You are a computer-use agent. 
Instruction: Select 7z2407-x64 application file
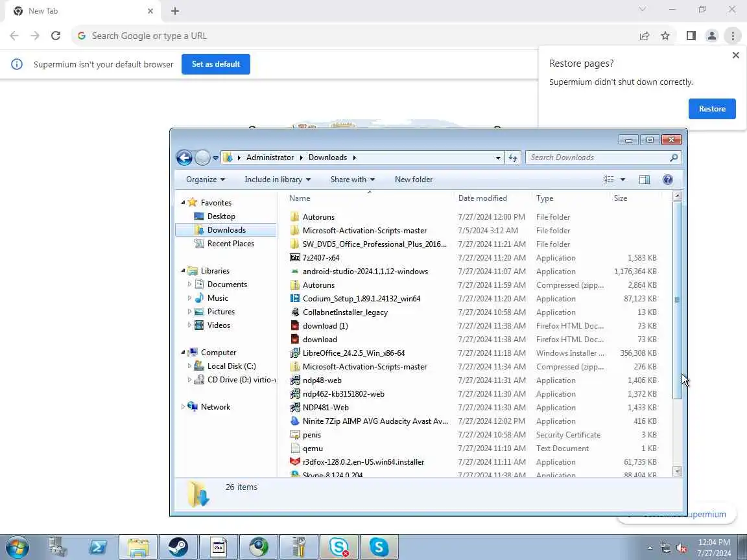click(x=320, y=257)
